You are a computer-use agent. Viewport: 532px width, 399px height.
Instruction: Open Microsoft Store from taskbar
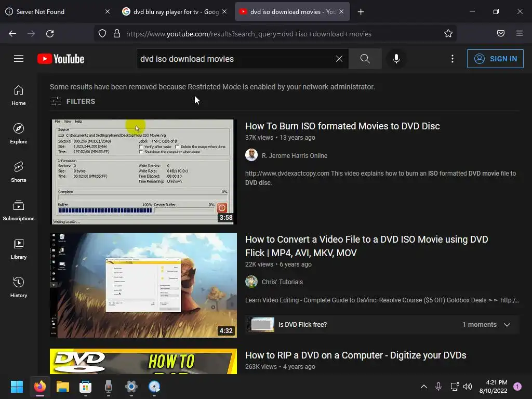point(86,387)
